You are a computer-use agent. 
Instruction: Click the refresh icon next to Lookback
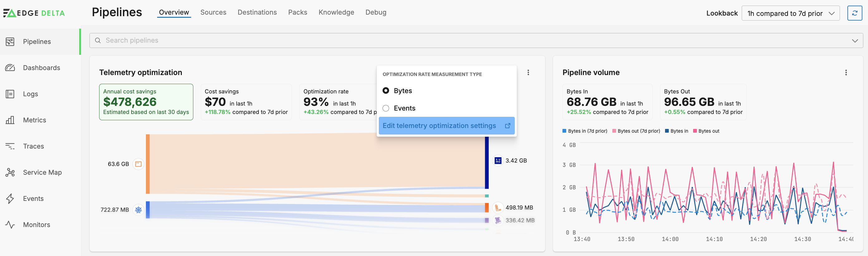click(x=855, y=13)
